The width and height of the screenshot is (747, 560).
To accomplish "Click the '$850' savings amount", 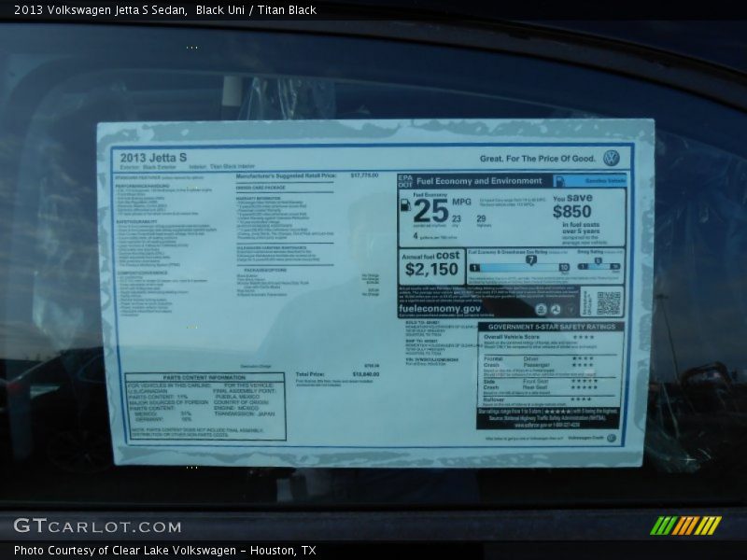I will tap(571, 212).
